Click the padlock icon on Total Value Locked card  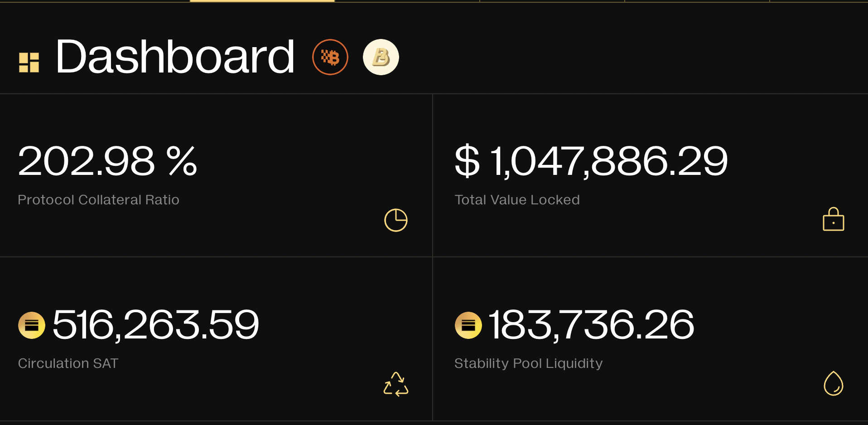[834, 220]
